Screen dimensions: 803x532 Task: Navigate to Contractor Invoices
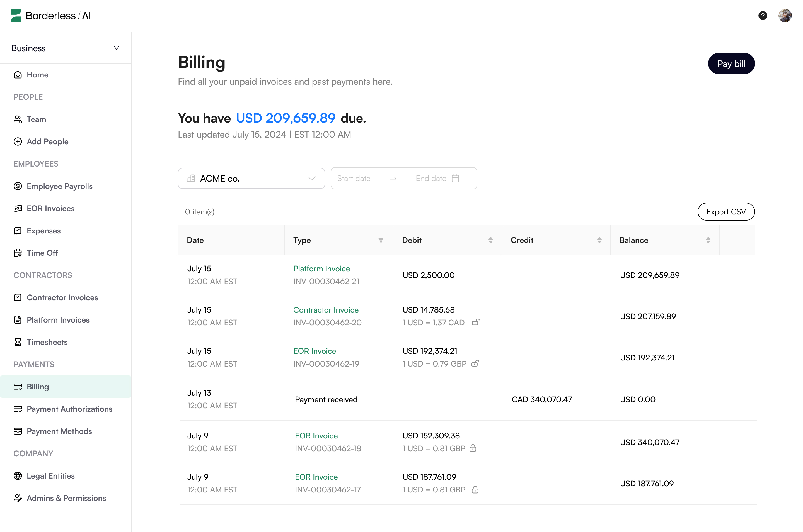(62, 297)
